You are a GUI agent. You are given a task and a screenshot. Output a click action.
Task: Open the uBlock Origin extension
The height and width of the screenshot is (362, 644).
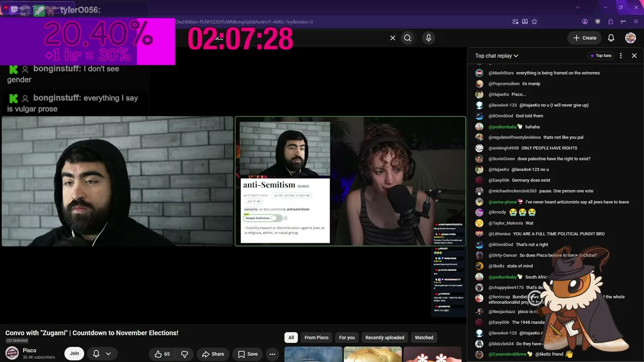point(598,22)
